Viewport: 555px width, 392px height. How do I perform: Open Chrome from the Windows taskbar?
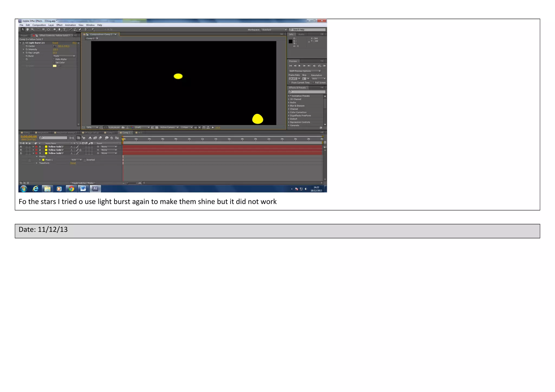[71, 189]
